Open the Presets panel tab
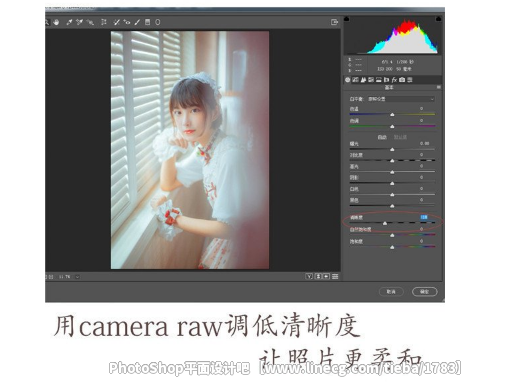 [410, 80]
